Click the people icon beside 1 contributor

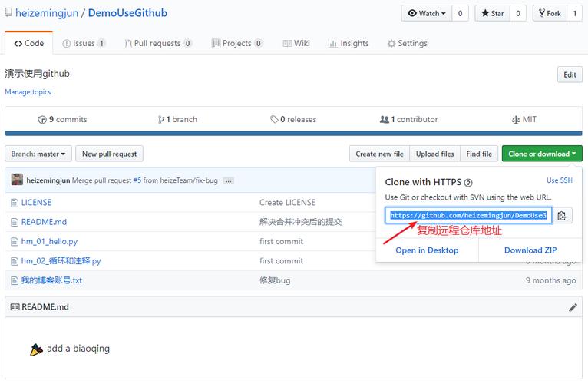[385, 119]
